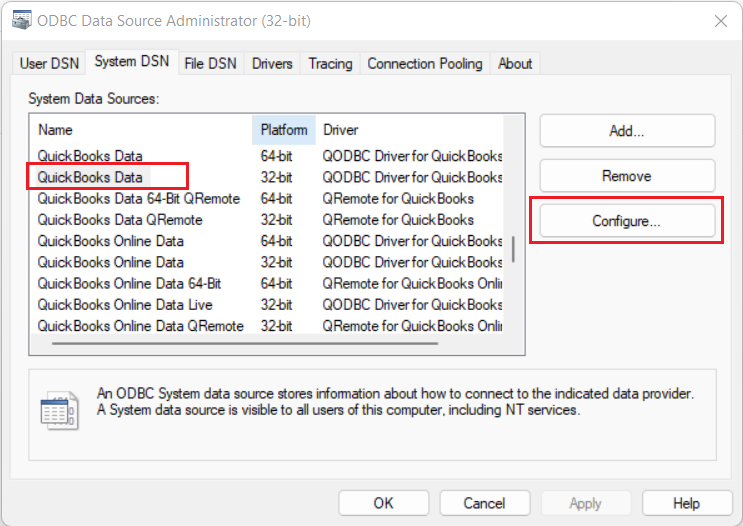Screen dimensions: 743x526
Task: Open the Connection Pooling tab
Action: pyautogui.click(x=424, y=63)
